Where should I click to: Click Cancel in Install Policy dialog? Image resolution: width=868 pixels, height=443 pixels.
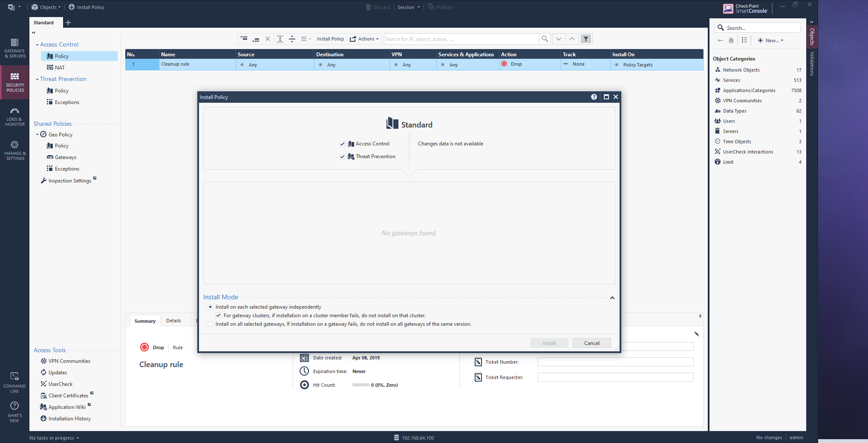pyautogui.click(x=591, y=343)
